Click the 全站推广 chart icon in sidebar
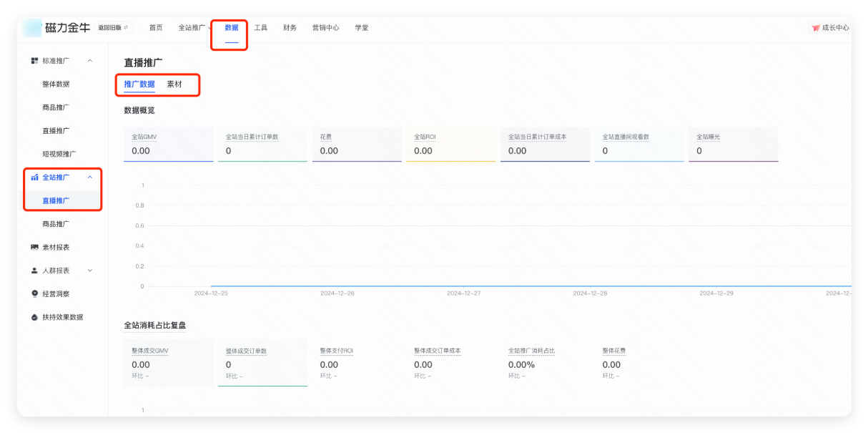Screen dimensions: 868x433 coord(34,177)
